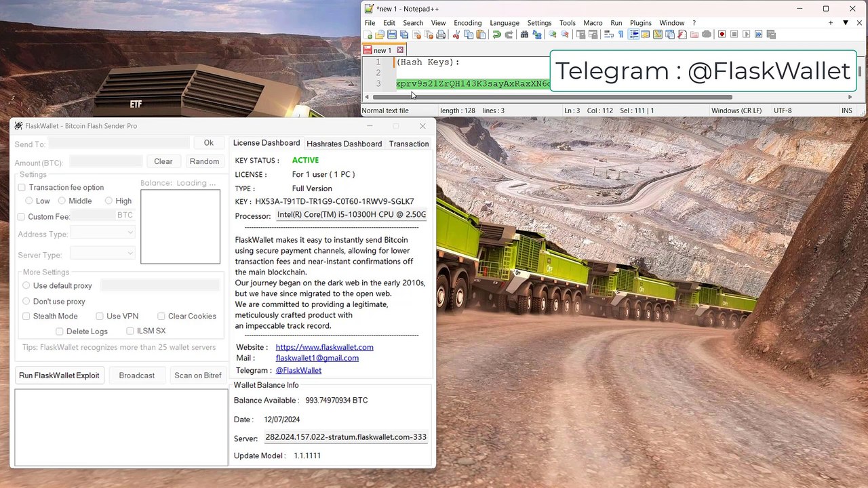Tick the Custom Fee checkbox
Viewport: 868px width, 488px height.
pyautogui.click(x=21, y=217)
